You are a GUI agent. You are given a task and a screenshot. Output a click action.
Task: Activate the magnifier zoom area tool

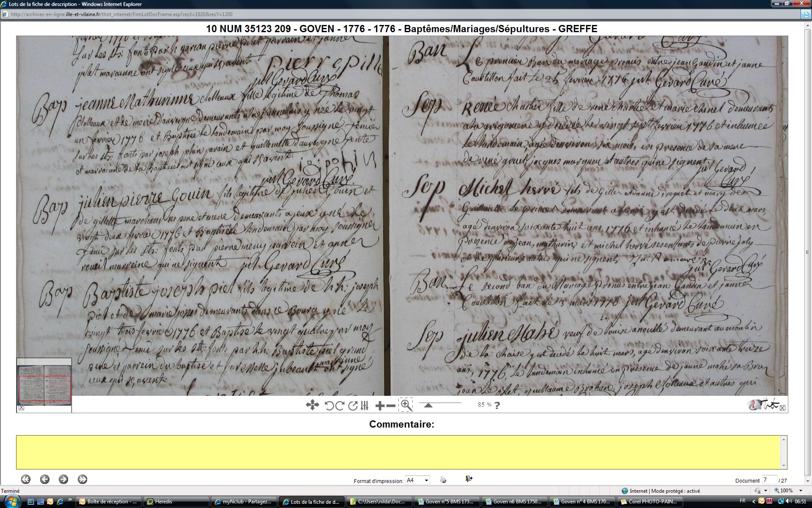pos(406,405)
